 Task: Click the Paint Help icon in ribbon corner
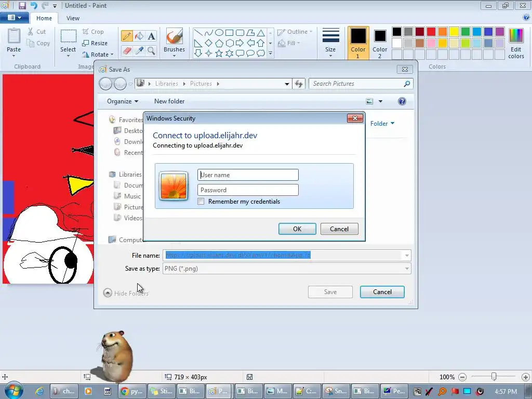click(526, 18)
